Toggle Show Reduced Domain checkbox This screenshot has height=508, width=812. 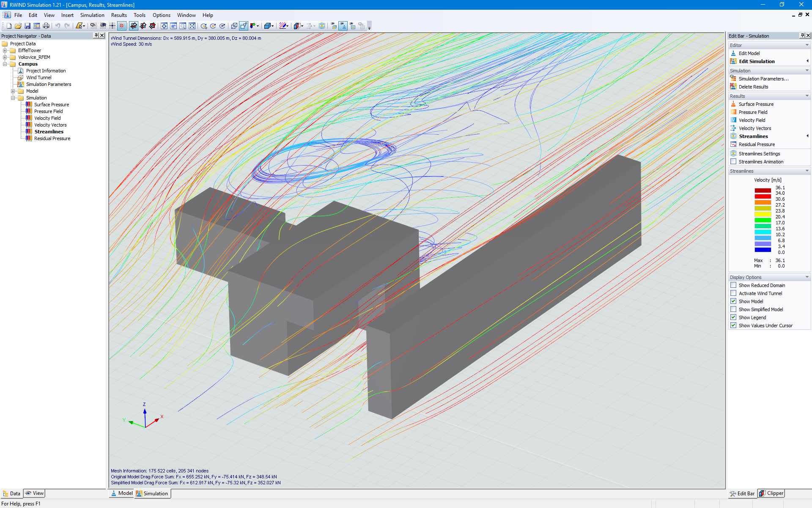(734, 285)
